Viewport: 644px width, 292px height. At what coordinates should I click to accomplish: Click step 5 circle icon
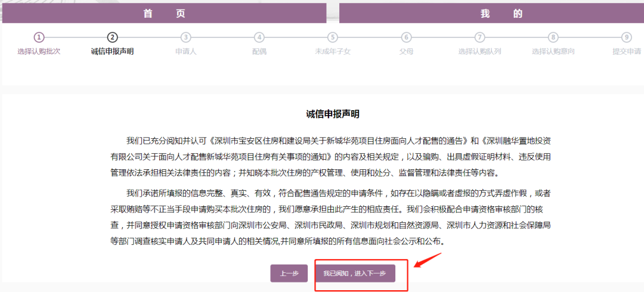tap(333, 38)
